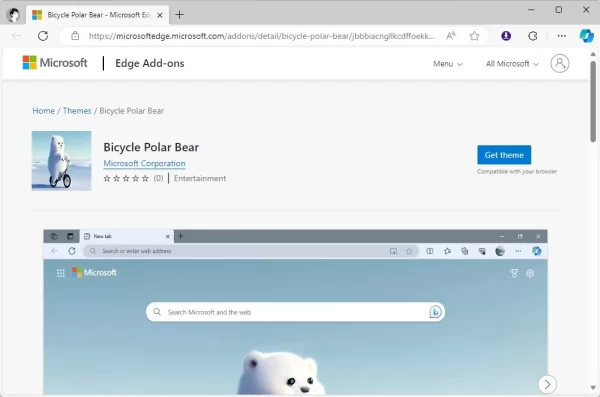The width and height of the screenshot is (600, 397).
Task: Open the Copilot sidebar icon
Action: coord(586,36)
